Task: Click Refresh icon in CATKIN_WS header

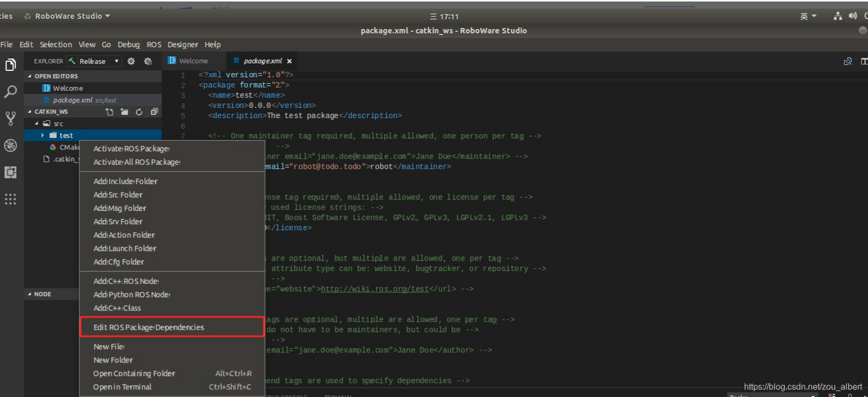Action: (x=139, y=112)
